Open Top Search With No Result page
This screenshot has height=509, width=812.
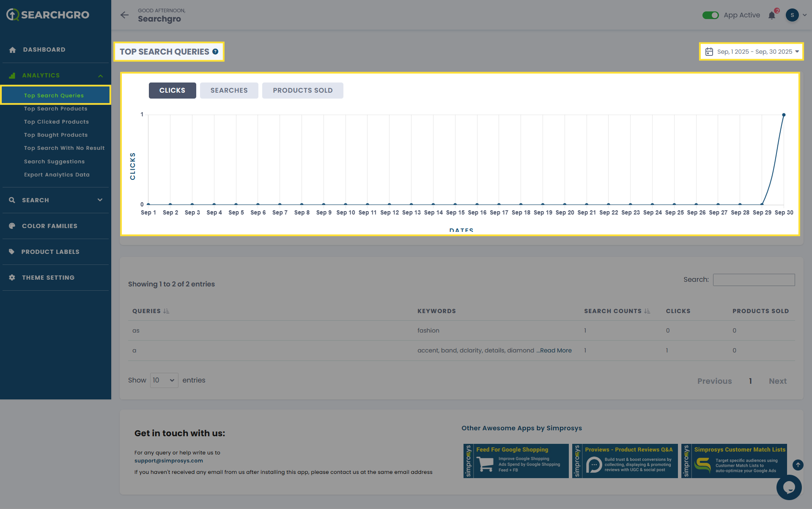pos(64,148)
